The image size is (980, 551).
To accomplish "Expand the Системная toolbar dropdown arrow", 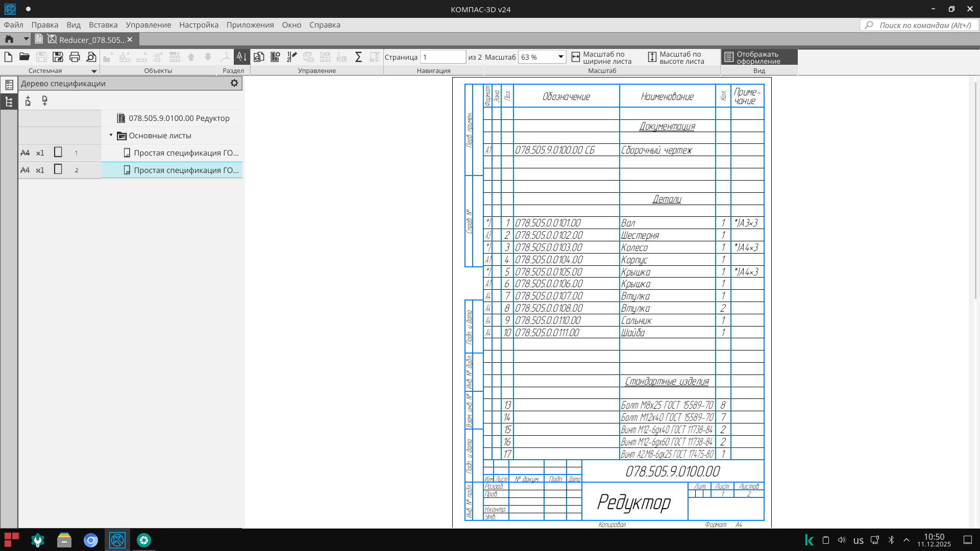I will [94, 71].
